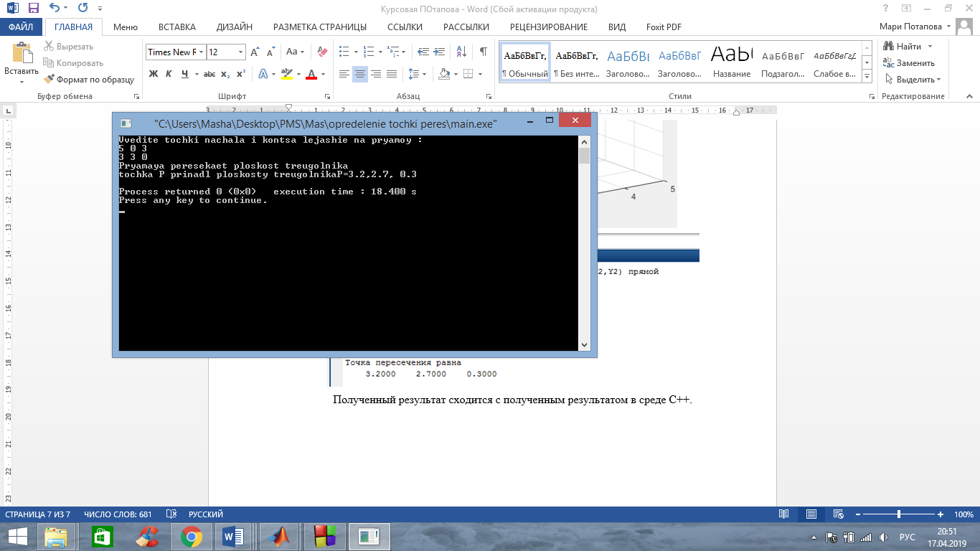Select Align left text alignment
Screen dimensions: 980x551
tap(344, 74)
